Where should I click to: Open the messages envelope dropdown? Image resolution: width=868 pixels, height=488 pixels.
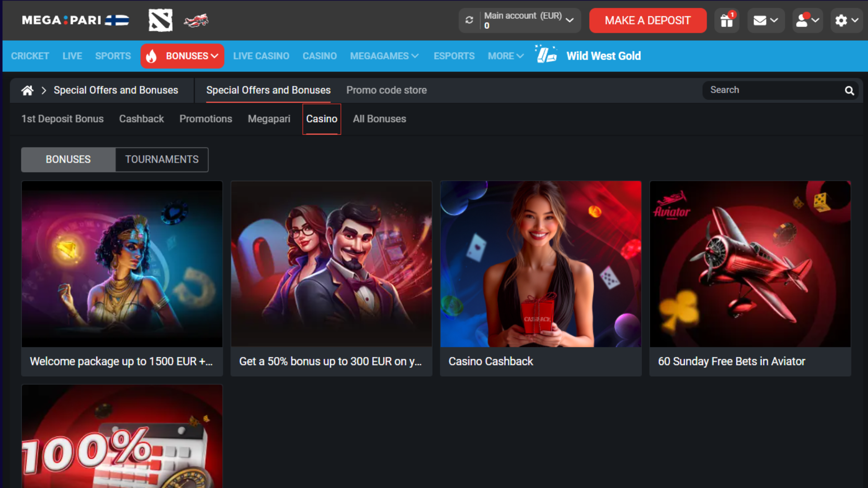coord(765,20)
